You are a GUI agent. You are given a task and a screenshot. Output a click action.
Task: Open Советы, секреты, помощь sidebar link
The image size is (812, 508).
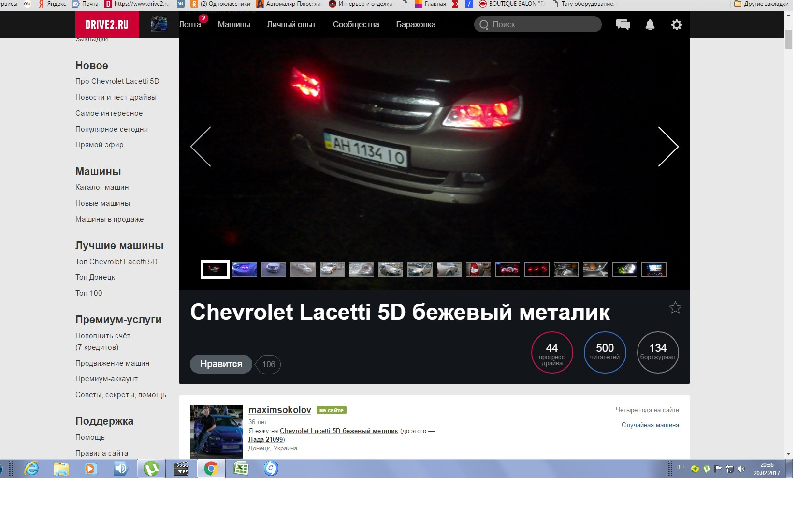click(121, 395)
